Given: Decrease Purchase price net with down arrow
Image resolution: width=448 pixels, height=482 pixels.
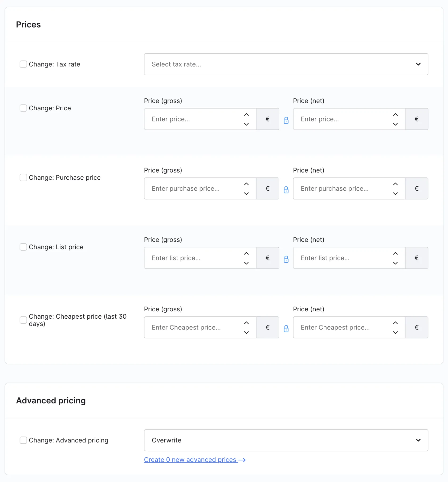Looking at the screenshot, I should click(395, 194).
